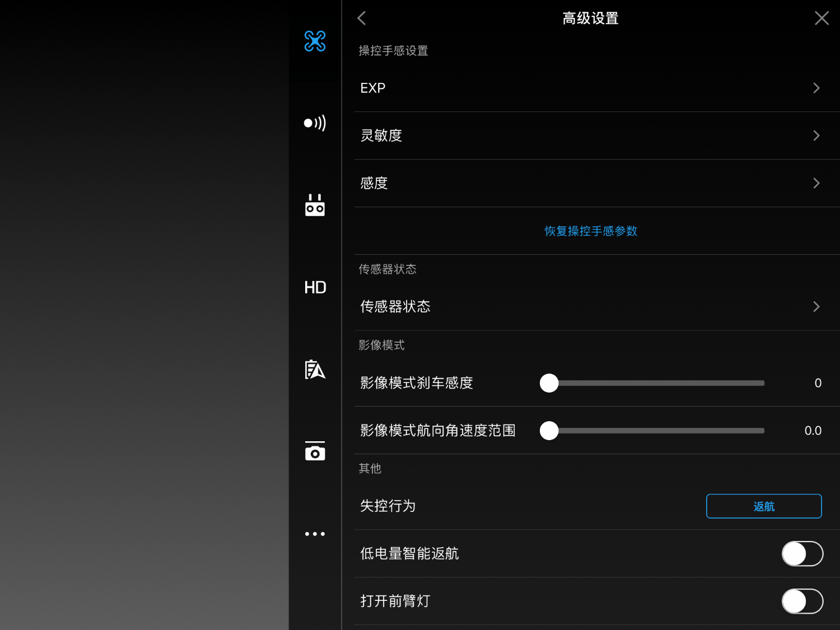
Task: Click the 失控行为 label
Action: coord(388,506)
